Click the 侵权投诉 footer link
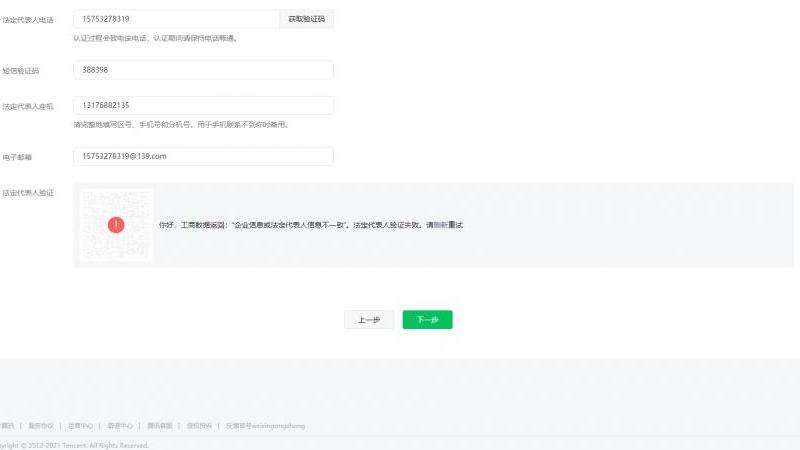The width and height of the screenshot is (800, 450). 199,425
